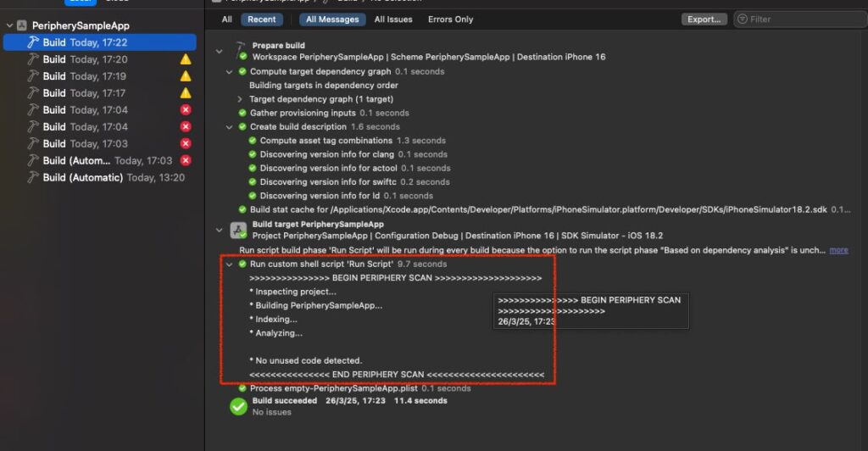Select BEGIN PERIPHERY SCAN log line
This screenshot has height=451, width=868.
point(395,278)
